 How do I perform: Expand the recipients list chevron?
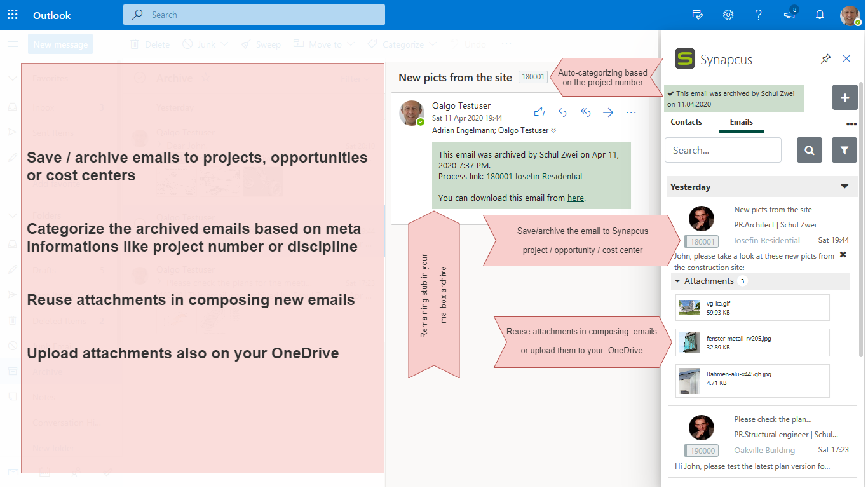tap(553, 130)
